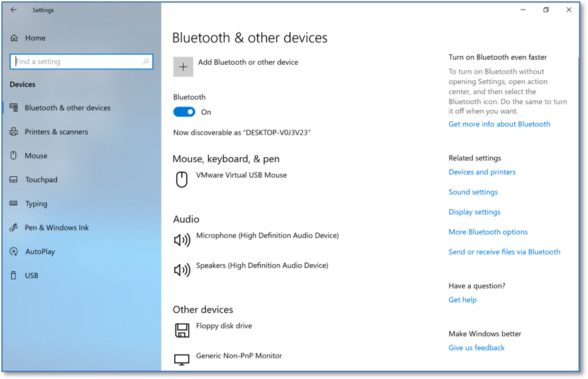Click the Mouse icon in sidebar
588x379 pixels.
(13, 155)
